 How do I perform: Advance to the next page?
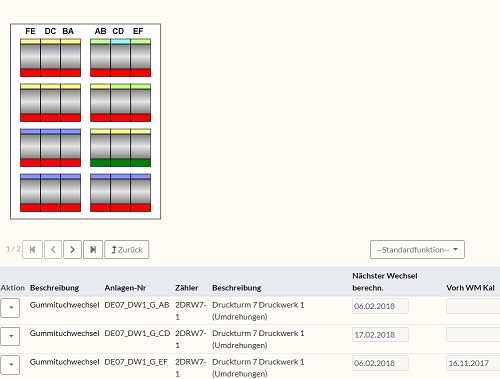point(72,249)
